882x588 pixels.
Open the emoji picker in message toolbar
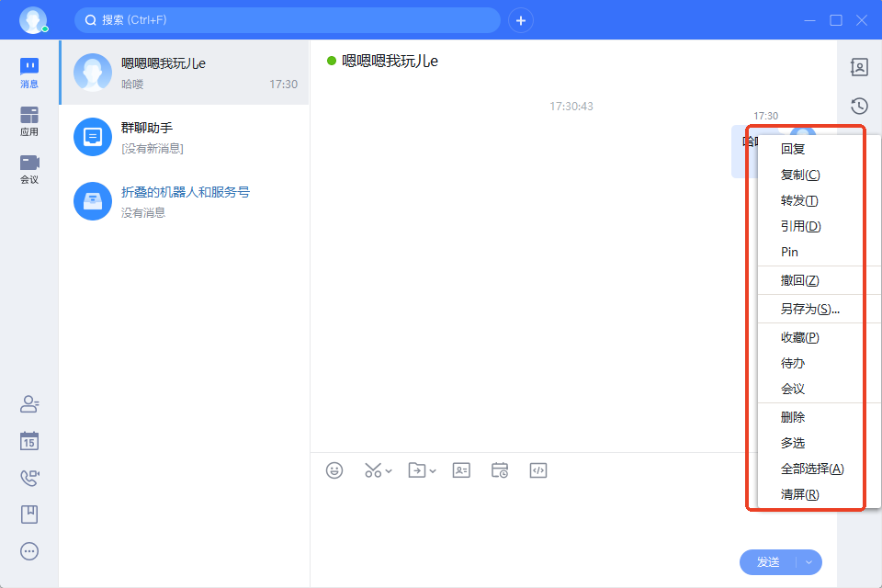coord(334,470)
